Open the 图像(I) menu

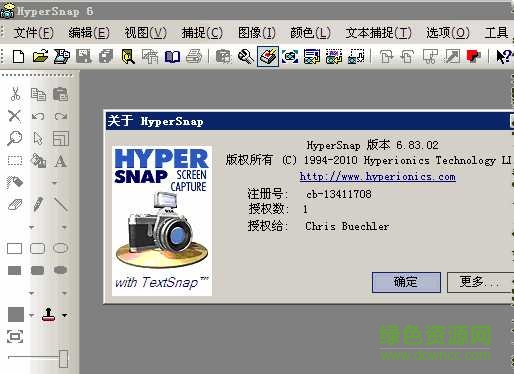pos(257,33)
